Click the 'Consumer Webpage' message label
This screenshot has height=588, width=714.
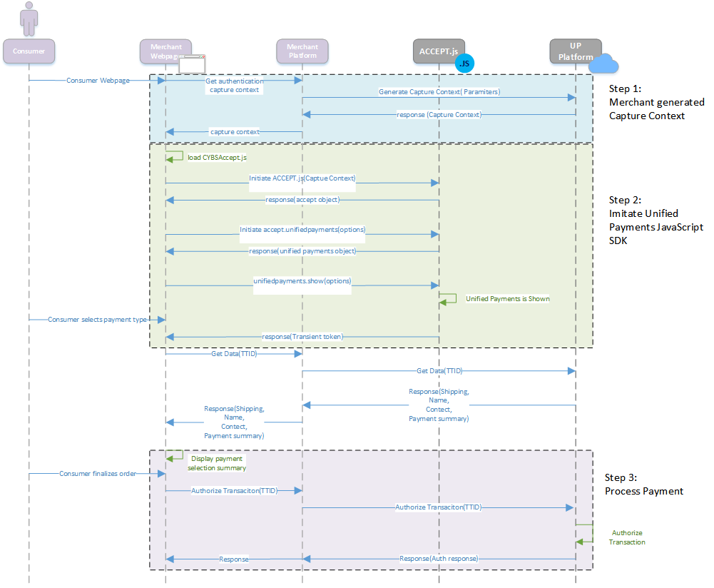tap(98, 80)
